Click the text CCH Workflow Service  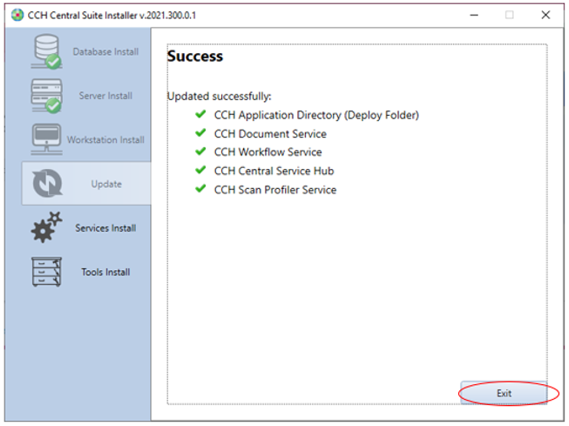[x=268, y=152]
